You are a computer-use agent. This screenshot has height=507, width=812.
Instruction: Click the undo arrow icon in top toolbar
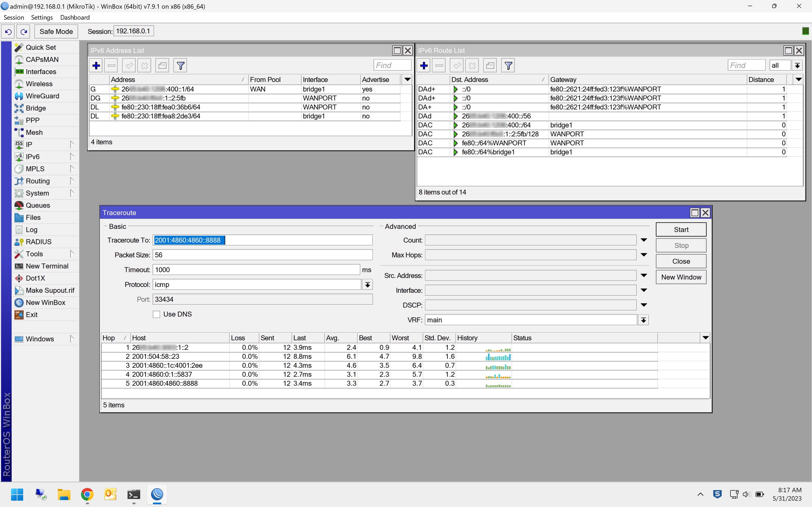point(8,31)
